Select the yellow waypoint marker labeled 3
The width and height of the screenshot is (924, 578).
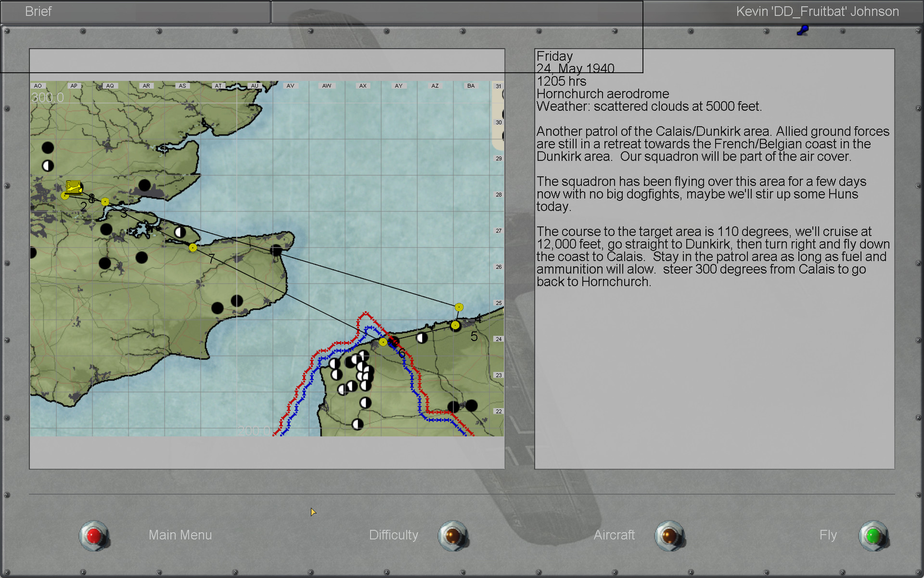105,202
